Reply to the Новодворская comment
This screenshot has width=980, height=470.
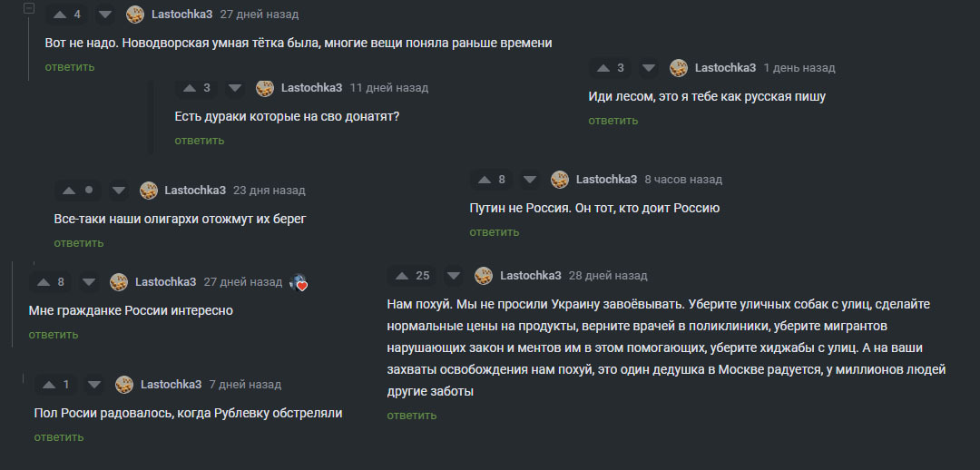pos(69,67)
